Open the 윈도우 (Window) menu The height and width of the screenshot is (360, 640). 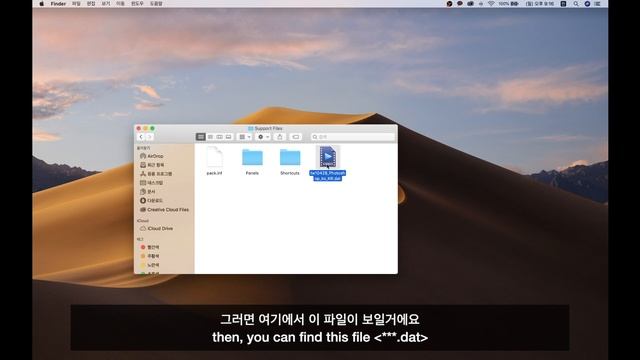coord(137,4)
